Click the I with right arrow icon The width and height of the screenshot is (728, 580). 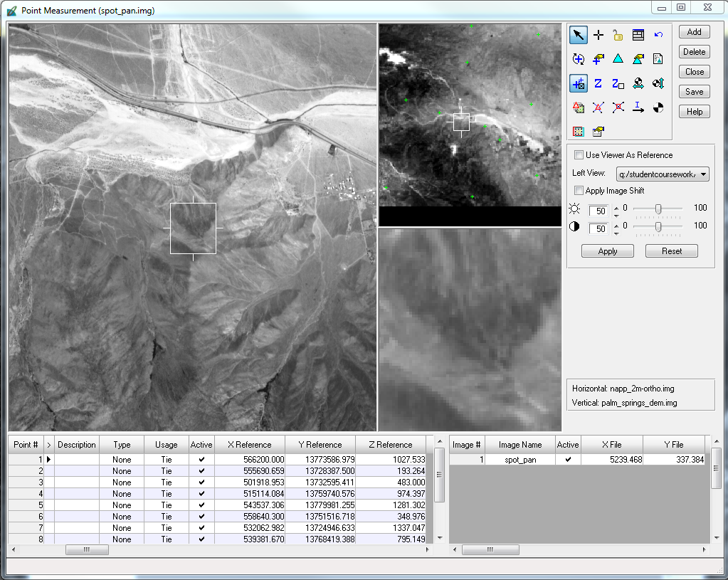click(638, 107)
